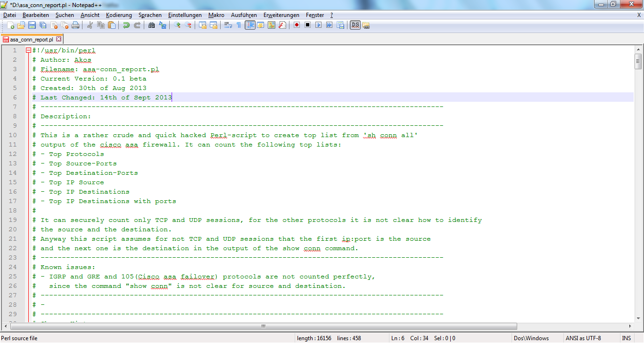The height and width of the screenshot is (343, 644).
Task: Click the Undo arrow icon
Action: coord(126,25)
